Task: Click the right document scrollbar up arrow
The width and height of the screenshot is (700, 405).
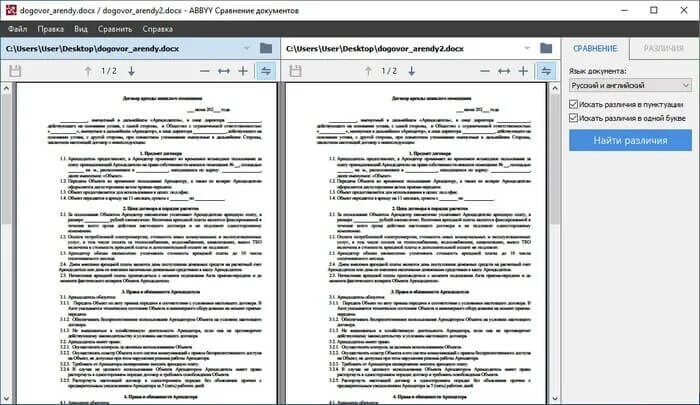Action: coord(554,88)
